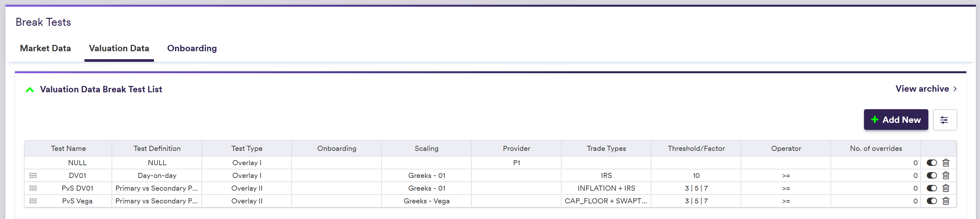Viewport: 980px width, 219px height.
Task: Open the table filter settings icon
Action: [x=944, y=120]
